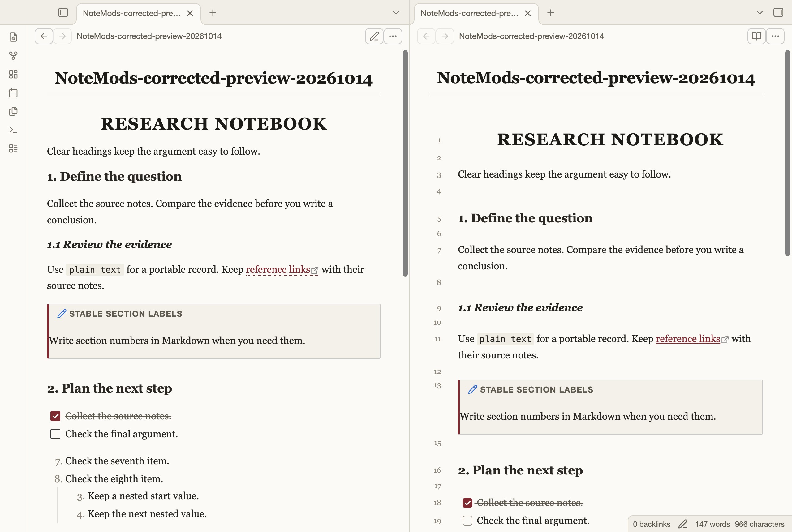Open the list layout icon in ribbon
The height and width of the screenshot is (532, 792).
coord(13,148)
